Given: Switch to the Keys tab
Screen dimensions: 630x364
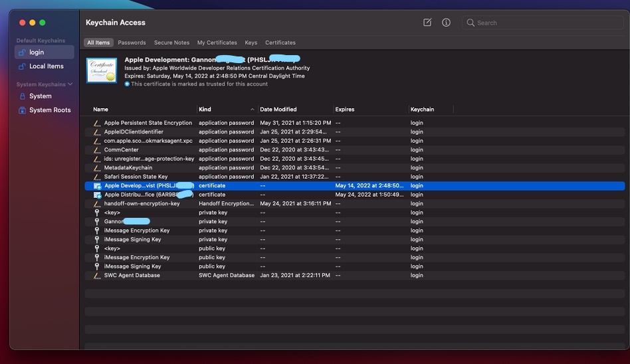Looking at the screenshot, I should point(251,43).
